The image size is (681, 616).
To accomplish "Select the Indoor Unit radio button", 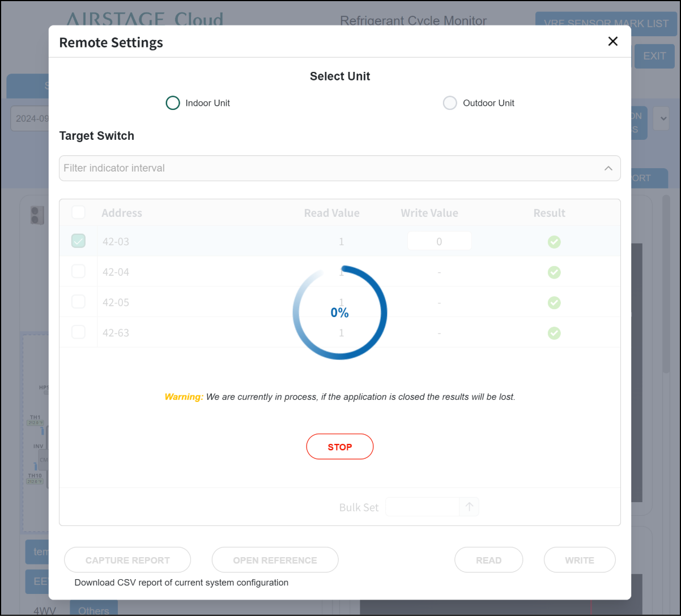I will coord(173,103).
